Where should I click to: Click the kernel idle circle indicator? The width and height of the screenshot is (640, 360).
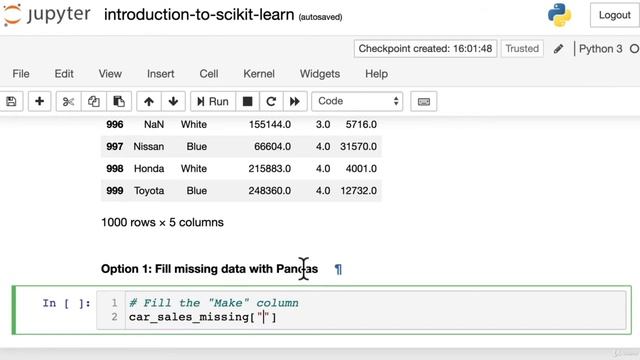click(x=634, y=49)
